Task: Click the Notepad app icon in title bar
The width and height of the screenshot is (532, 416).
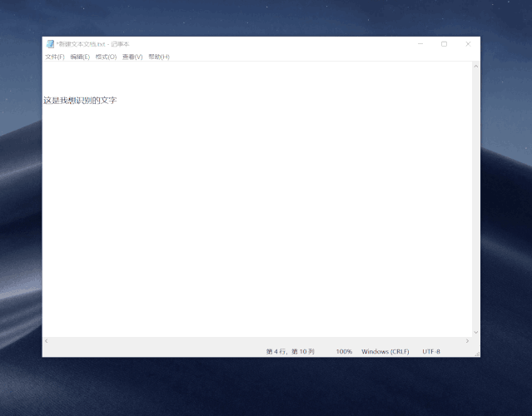Action: (x=50, y=44)
